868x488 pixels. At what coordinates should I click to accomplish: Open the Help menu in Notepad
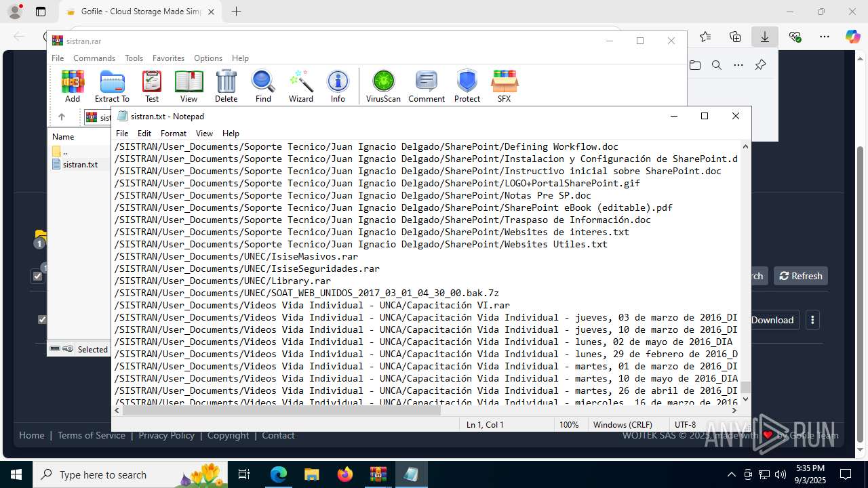pyautogui.click(x=231, y=134)
